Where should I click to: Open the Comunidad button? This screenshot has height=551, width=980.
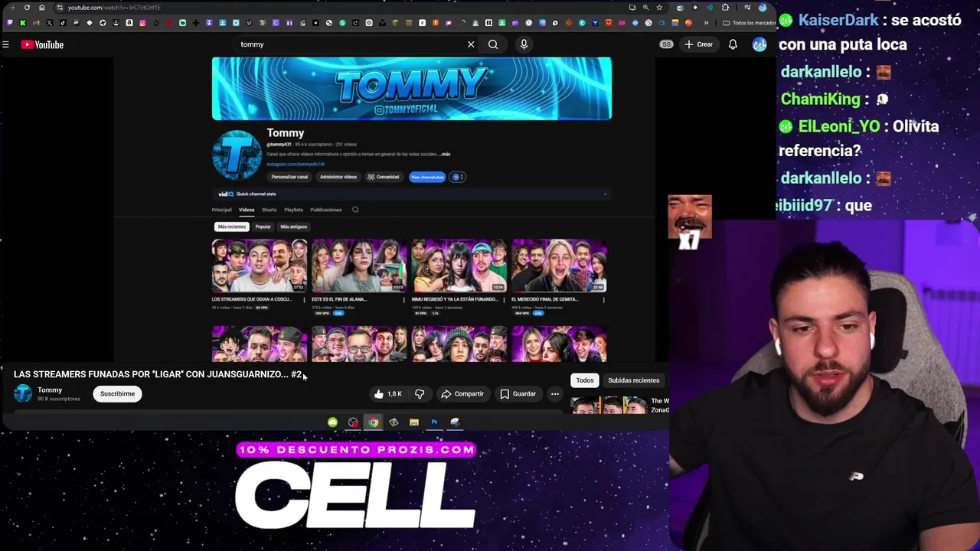tap(383, 177)
